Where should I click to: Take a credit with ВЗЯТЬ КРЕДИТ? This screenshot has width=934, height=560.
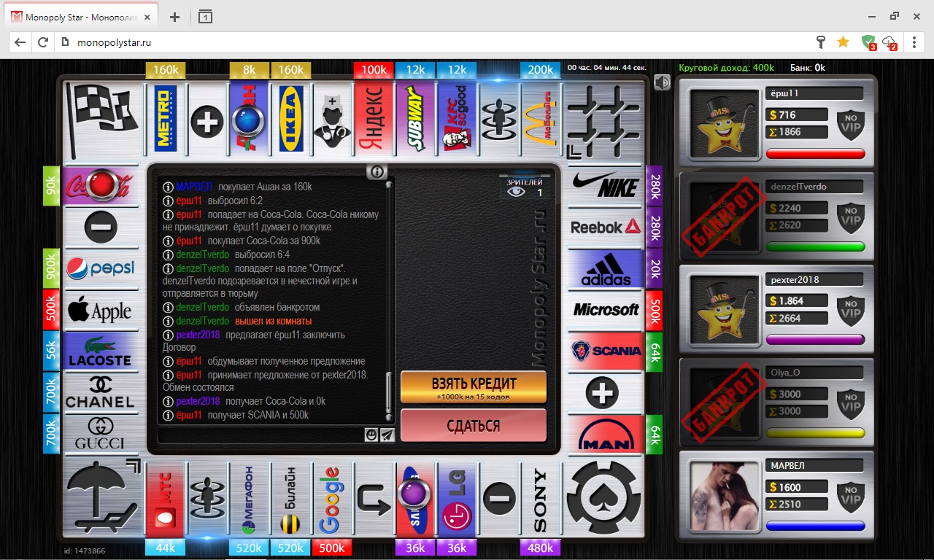pos(474,388)
